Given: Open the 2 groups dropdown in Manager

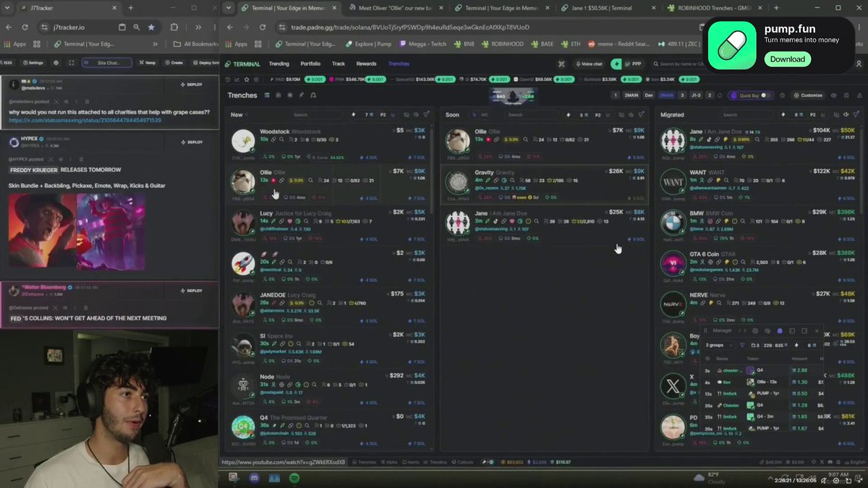Looking at the screenshot, I should pos(720,346).
